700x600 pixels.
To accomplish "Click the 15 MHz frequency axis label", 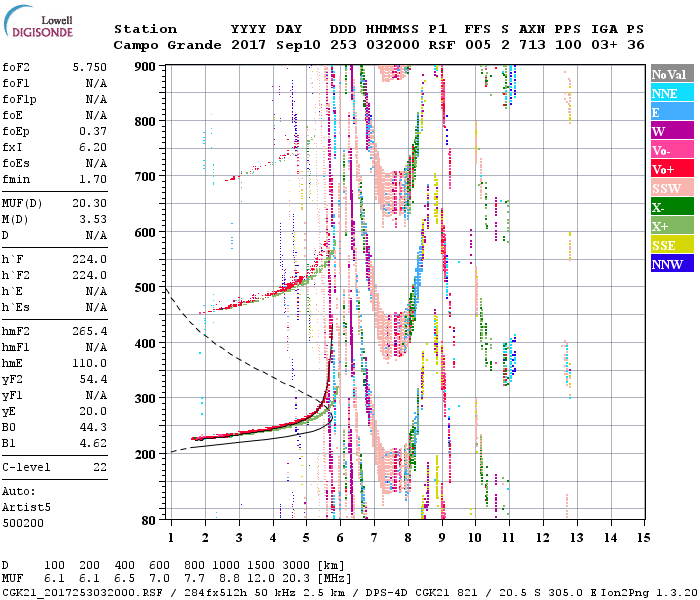I will 644,537.
